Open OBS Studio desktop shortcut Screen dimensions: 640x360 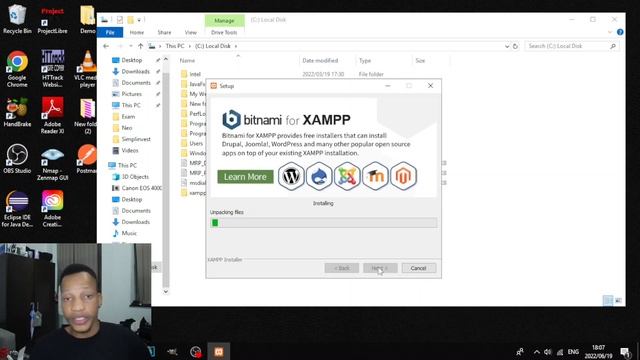tap(17, 159)
